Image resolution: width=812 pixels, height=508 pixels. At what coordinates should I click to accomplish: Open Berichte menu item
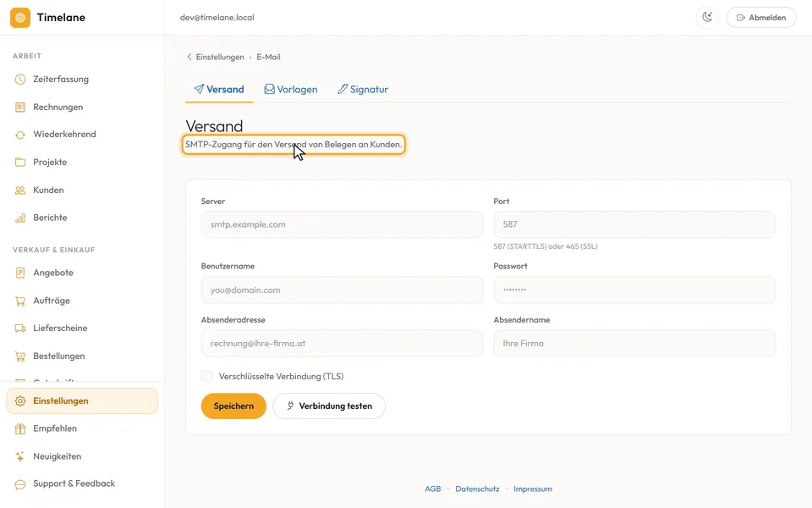tap(82, 218)
